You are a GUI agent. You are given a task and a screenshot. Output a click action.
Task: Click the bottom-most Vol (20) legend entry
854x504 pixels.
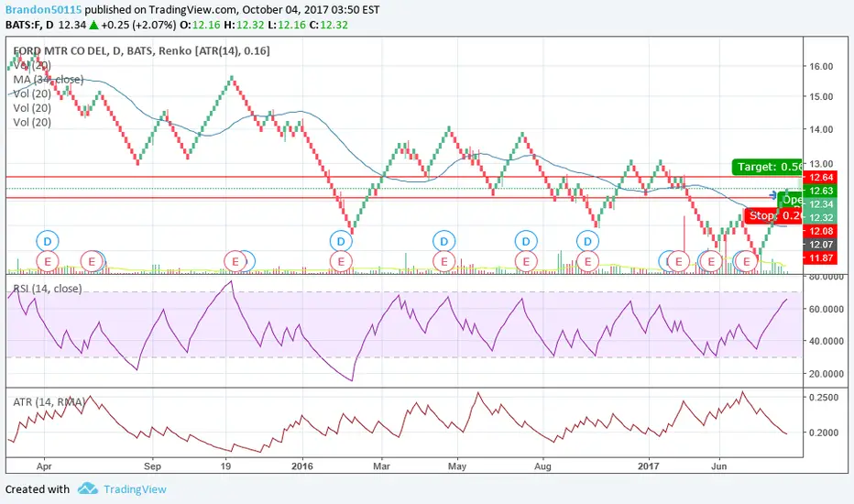tap(32, 122)
